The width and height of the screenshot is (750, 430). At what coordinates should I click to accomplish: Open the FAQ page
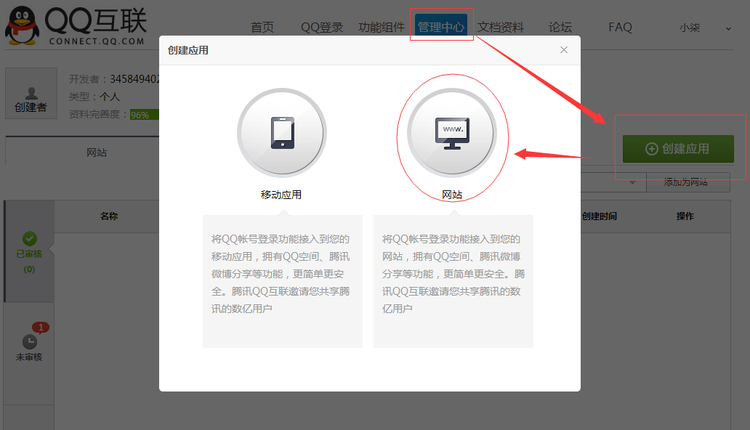tap(619, 27)
